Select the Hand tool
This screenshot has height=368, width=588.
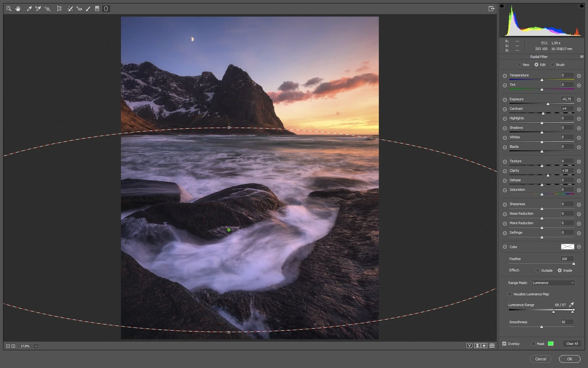click(x=18, y=9)
